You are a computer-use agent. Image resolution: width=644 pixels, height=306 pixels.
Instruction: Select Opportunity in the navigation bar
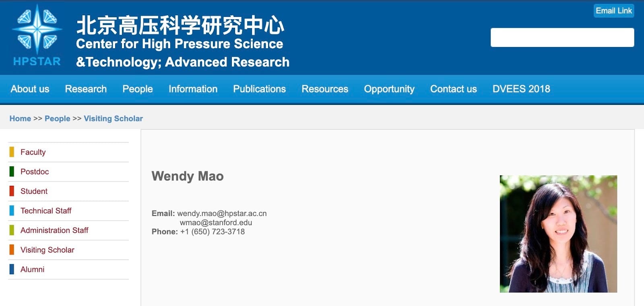tap(389, 89)
